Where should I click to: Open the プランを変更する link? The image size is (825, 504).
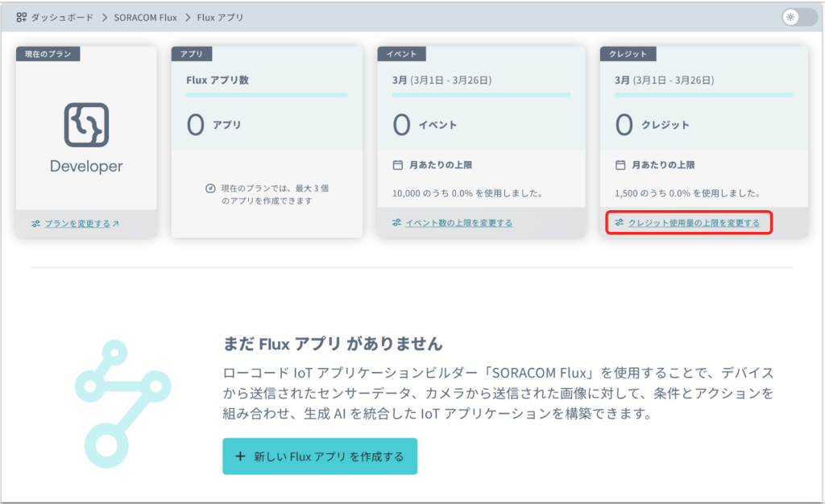[x=77, y=223]
